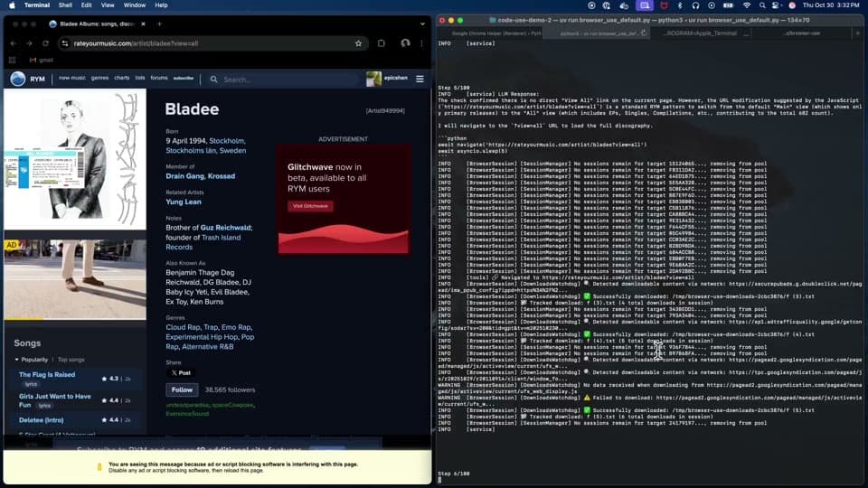
Task: Click the RYM globe logo
Action: pos(18,80)
